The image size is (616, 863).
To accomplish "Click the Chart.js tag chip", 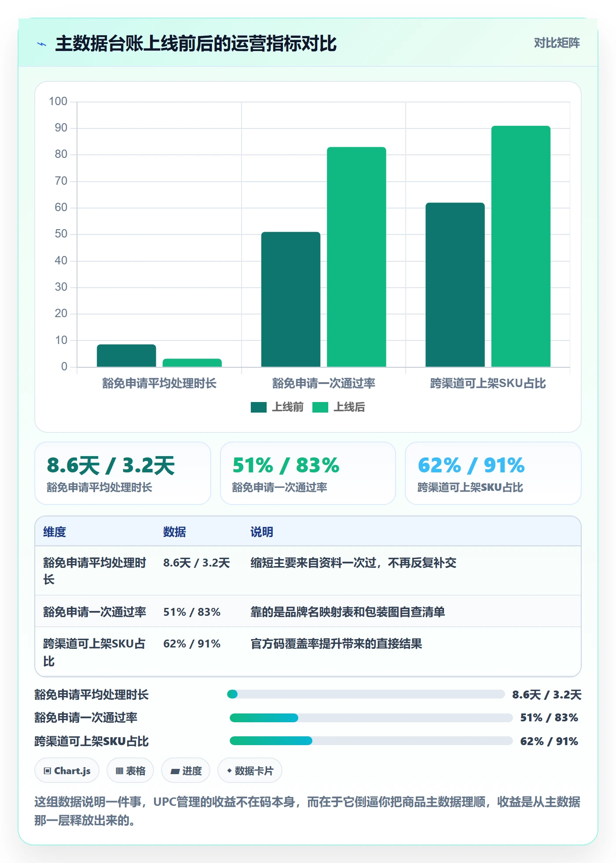I will click(67, 771).
